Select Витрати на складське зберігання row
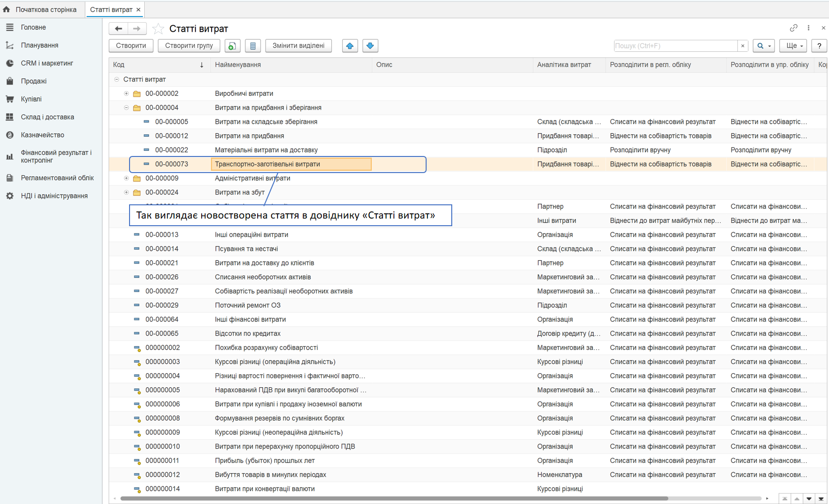 (x=468, y=122)
